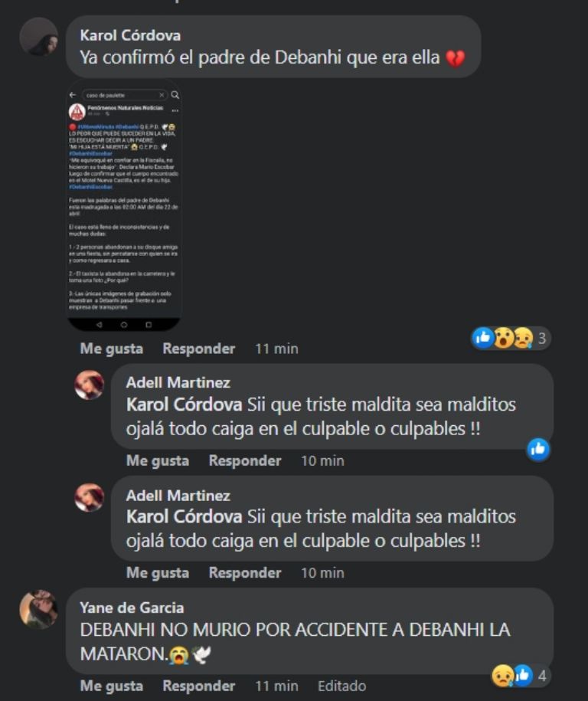This screenshot has height=701, width=588.
Task: Click Me gusta under Adell's first reply
Action: [x=157, y=460]
